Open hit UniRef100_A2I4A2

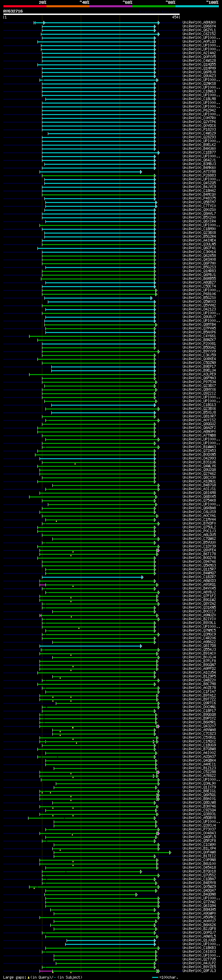coord(199,53)
